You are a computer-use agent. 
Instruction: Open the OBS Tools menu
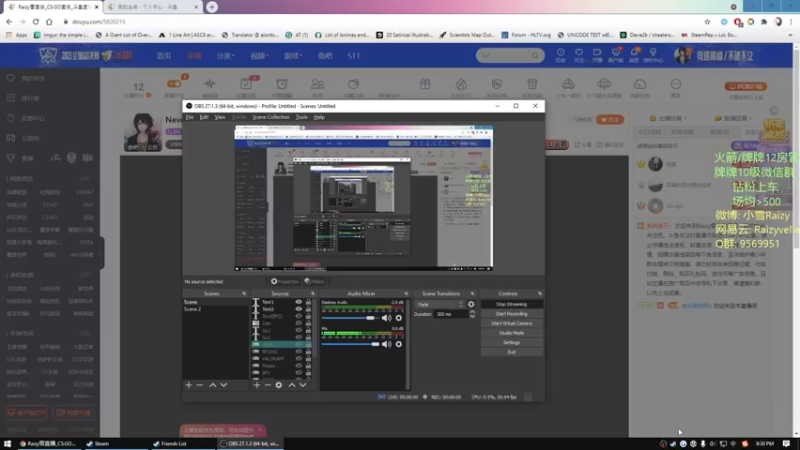pyautogui.click(x=302, y=117)
